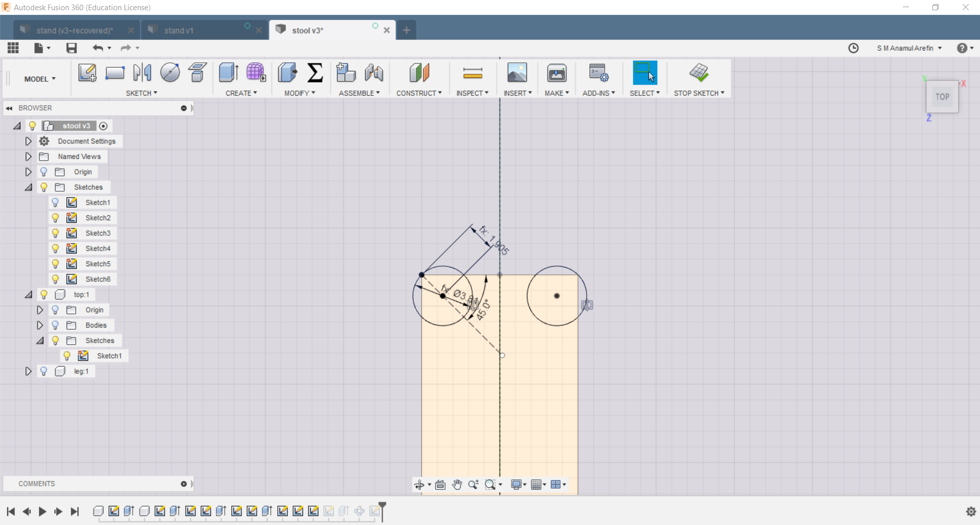Viewport: 980px width, 525px height.
Task: Activate the Measure ruler tool
Action: [473, 74]
